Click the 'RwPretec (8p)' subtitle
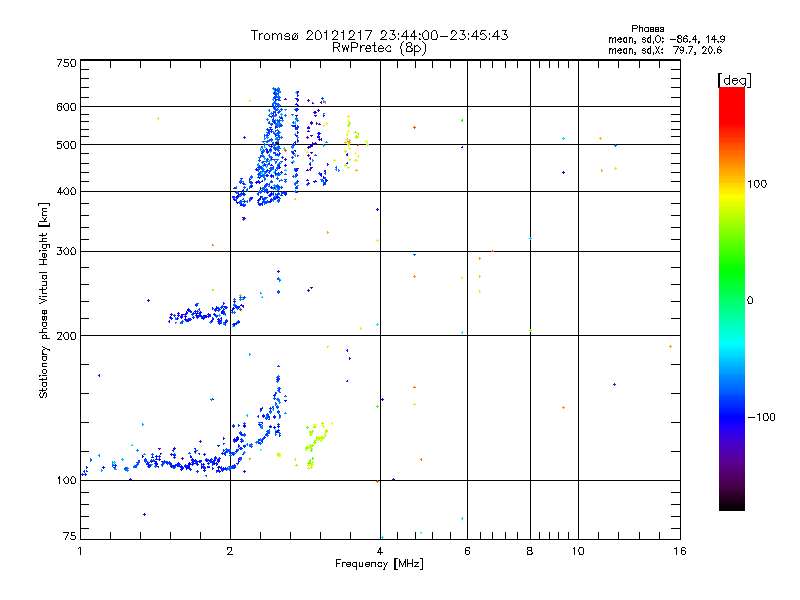Screen dimensions: 800x600 pos(379,48)
